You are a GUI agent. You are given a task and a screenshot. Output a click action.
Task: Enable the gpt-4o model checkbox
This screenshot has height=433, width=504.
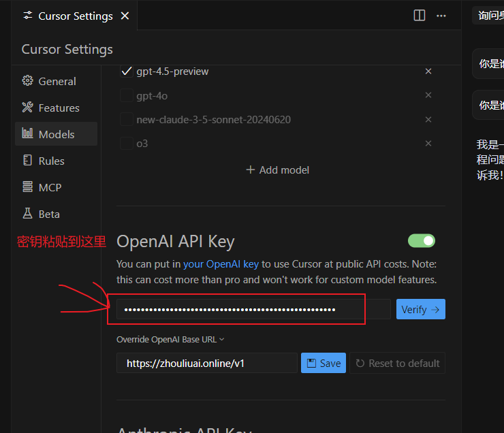click(x=127, y=95)
